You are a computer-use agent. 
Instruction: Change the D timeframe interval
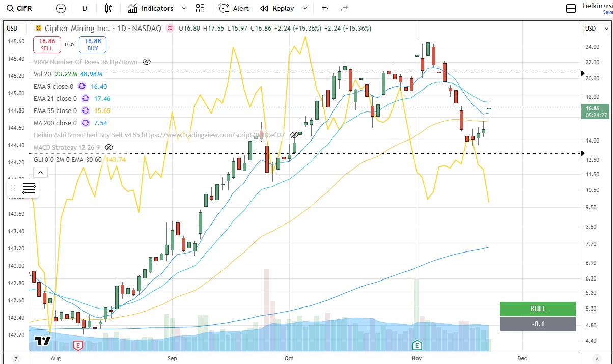coord(85,8)
